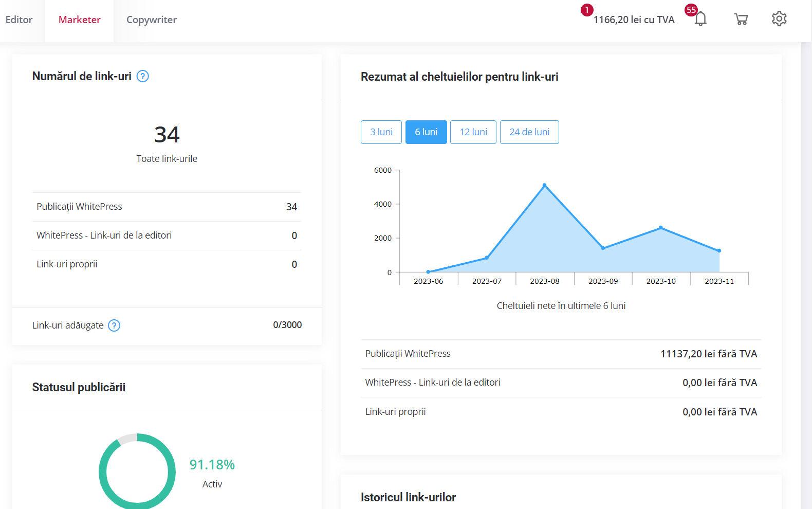Click the 2023-08 peak data point
Image resolution: width=812 pixels, height=509 pixels.
(x=545, y=185)
